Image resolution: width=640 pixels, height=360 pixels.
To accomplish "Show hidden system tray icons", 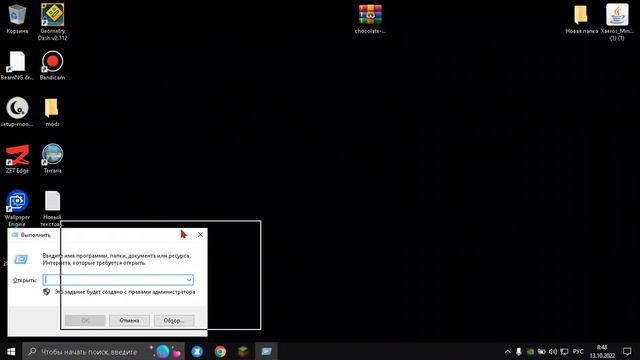I will pyautogui.click(x=507, y=351).
